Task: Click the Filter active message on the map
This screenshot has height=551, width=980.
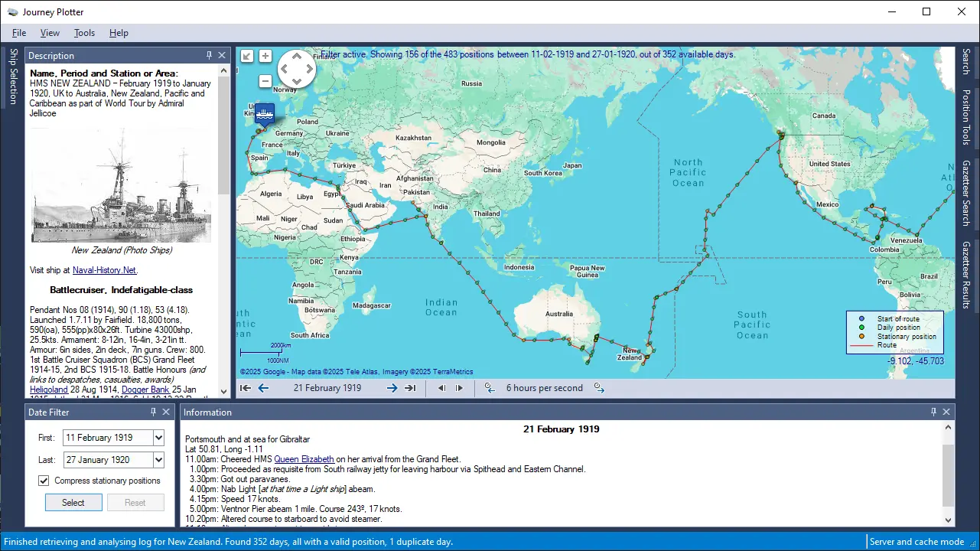Action: click(x=528, y=54)
